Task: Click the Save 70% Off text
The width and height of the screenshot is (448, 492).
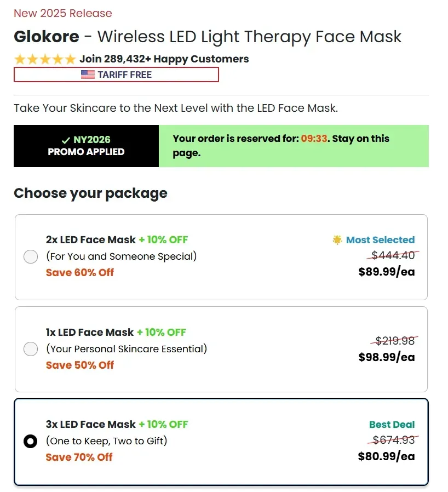Action: (80, 457)
